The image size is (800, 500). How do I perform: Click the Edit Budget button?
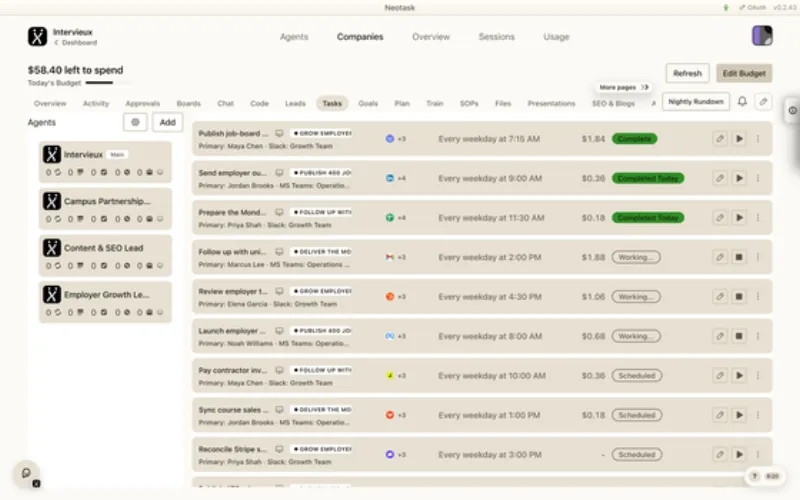pos(744,73)
